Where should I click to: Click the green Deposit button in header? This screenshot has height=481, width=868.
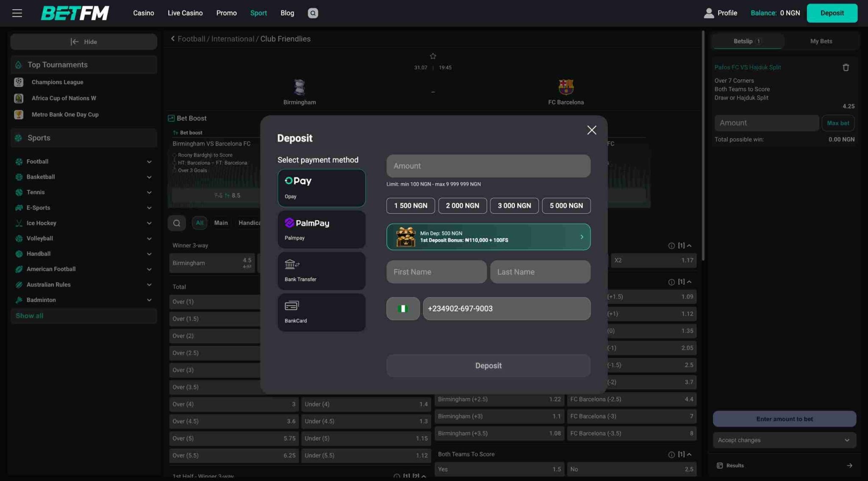[x=832, y=13]
